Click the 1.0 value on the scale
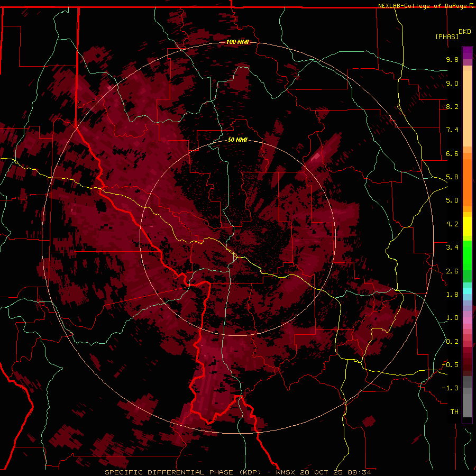 point(452,318)
